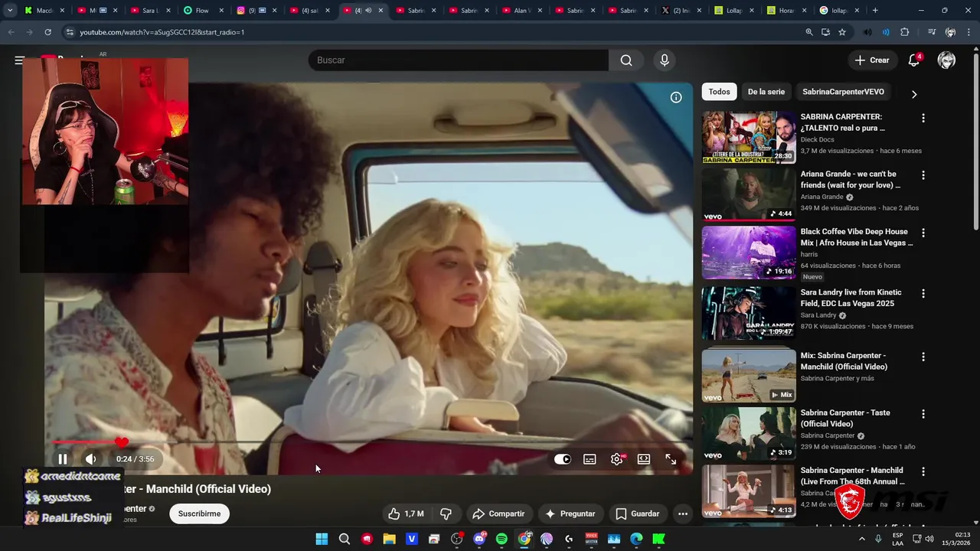Open options for Sabrina Carpenter - Taste
The image size is (980, 551).
coord(923,414)
